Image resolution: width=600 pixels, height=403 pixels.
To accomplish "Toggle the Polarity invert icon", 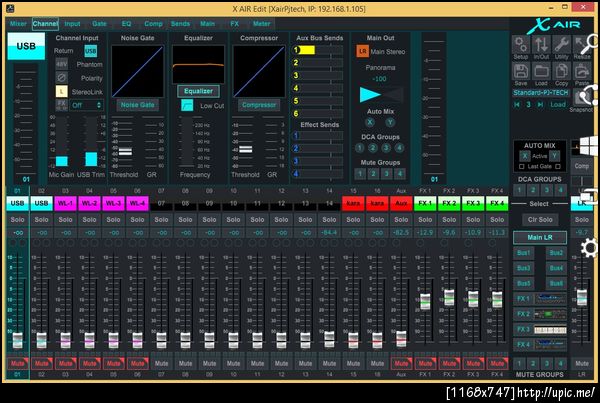I will 62,78.
